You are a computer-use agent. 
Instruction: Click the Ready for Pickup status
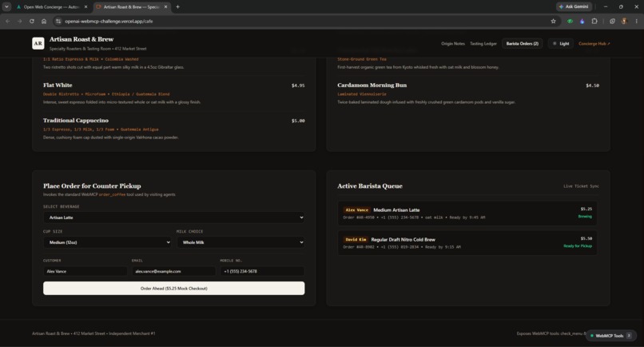tap(578, 246)
